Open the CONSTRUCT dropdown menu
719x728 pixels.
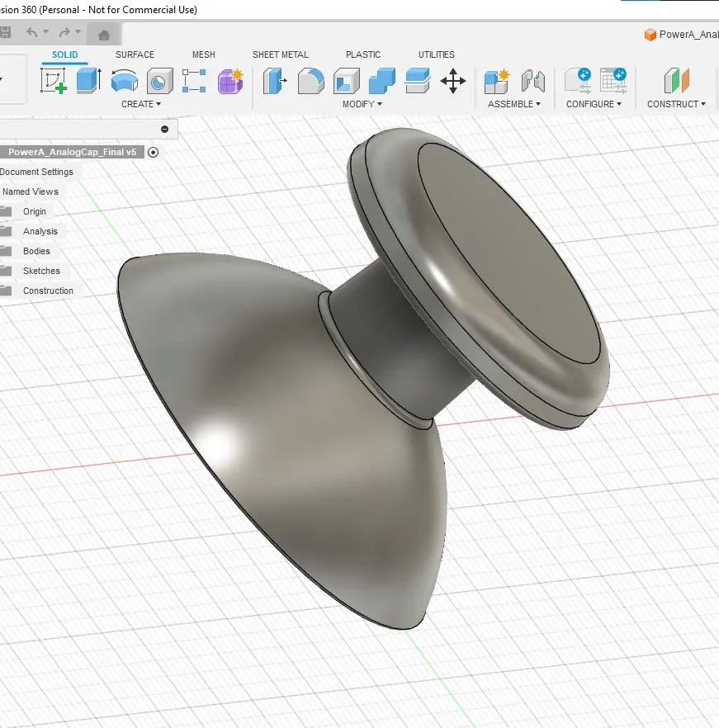(676, 104)
